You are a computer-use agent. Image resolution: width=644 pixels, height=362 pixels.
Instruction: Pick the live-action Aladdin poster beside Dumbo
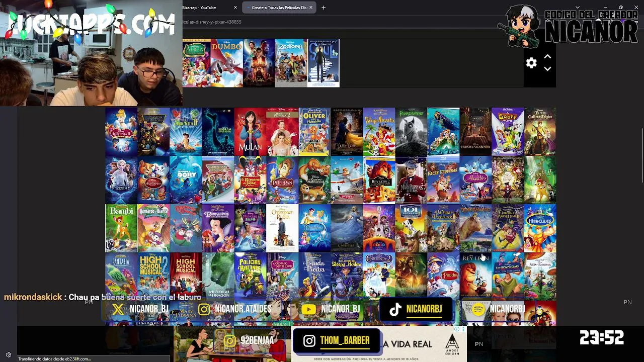[x=259, y=63]
